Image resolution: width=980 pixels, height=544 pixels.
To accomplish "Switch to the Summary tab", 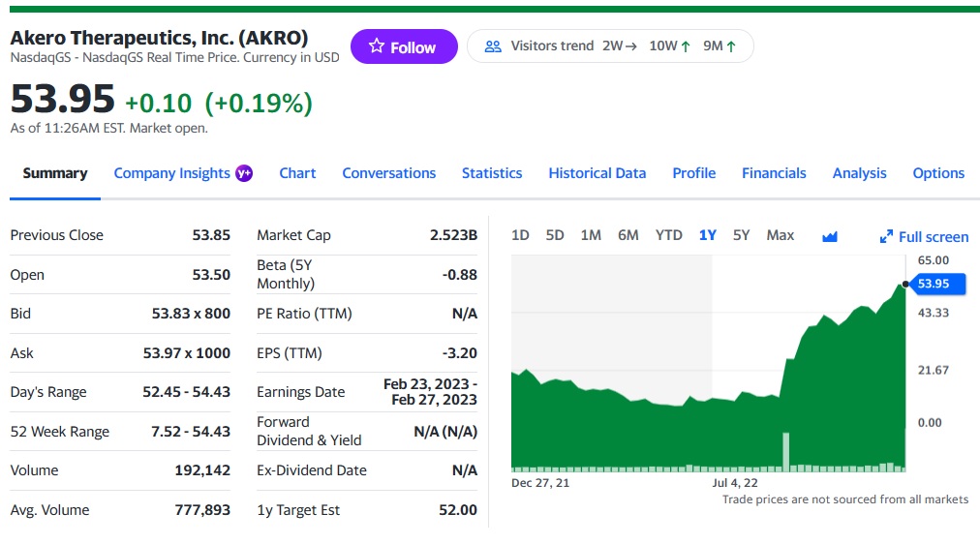I will pos(55,173).
